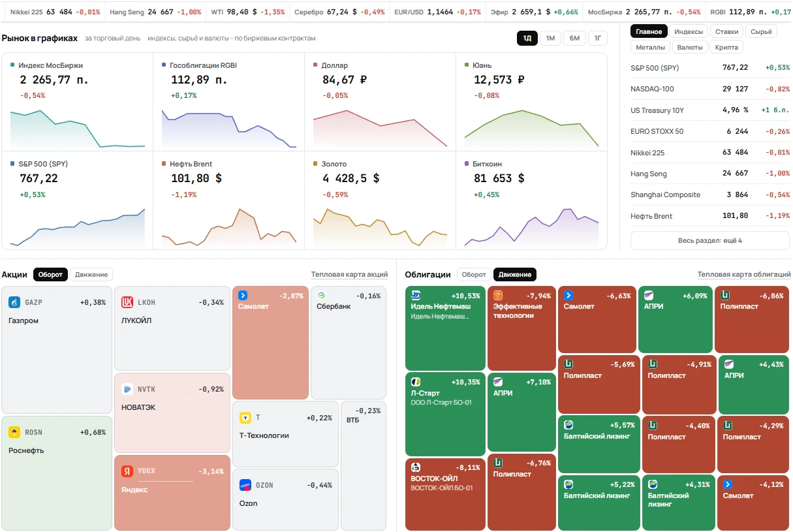Open the Ставки tab

[726, 31]
